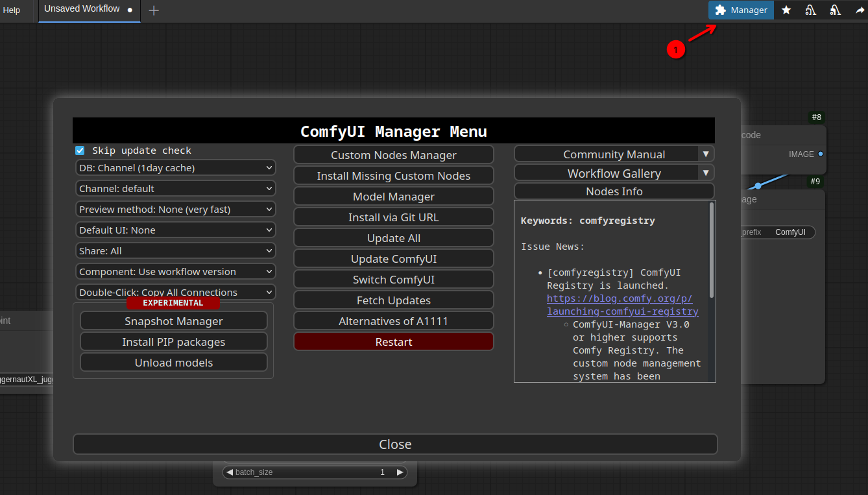Open the Model Manager

(x=394, y=197)
